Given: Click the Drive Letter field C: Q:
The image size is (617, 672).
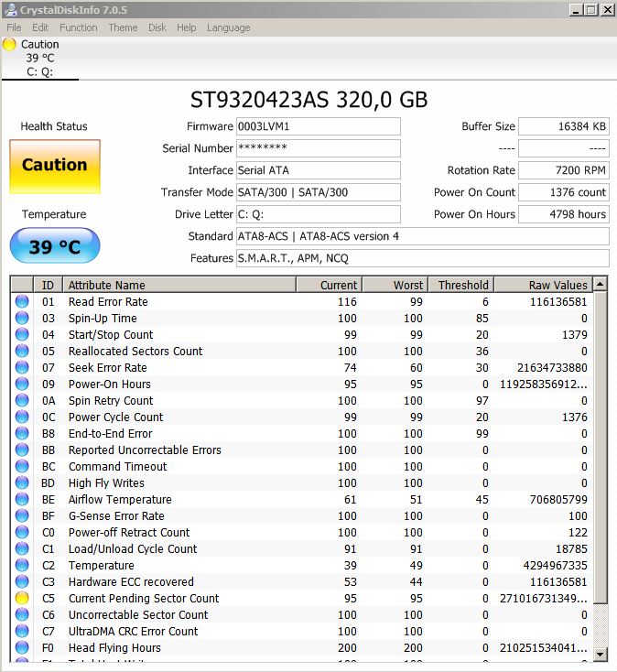Looking at the screenshot, I should coord(319,214).
